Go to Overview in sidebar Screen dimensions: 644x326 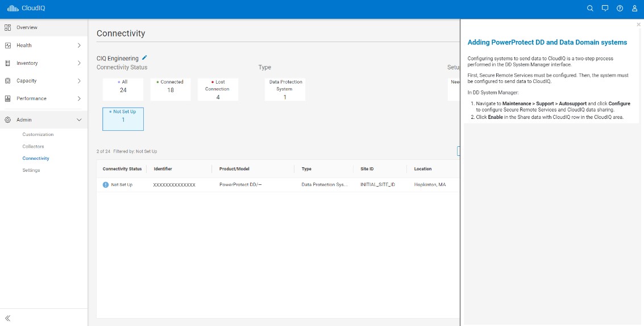click(x=44, y=27)
